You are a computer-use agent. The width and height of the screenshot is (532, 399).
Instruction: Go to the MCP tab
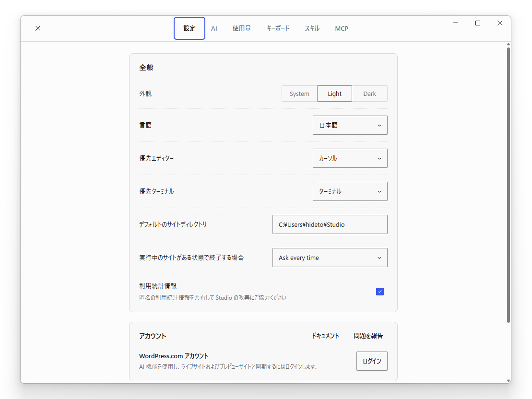[x=342, y=28]
